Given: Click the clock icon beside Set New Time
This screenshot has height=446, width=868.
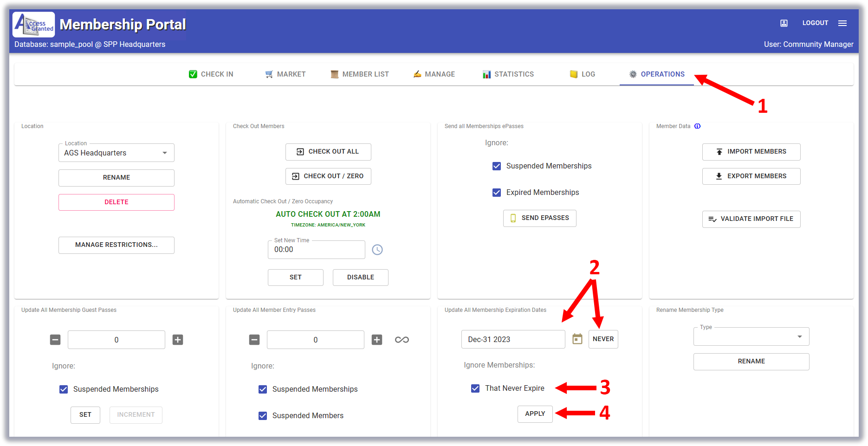Looking at the screenshot, I should coord(377,250).
